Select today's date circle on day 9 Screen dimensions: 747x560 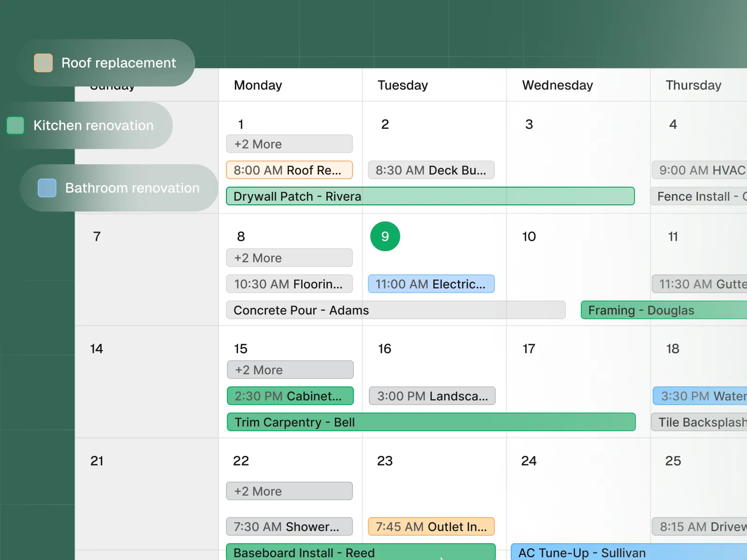[x=385, y=237]
